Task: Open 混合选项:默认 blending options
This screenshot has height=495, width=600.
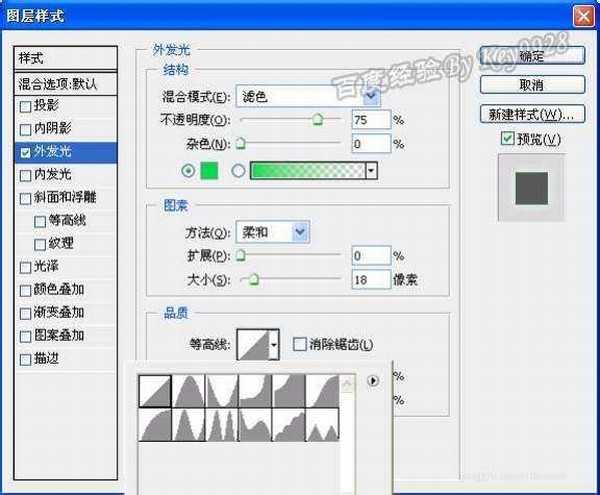Action: 68,83
